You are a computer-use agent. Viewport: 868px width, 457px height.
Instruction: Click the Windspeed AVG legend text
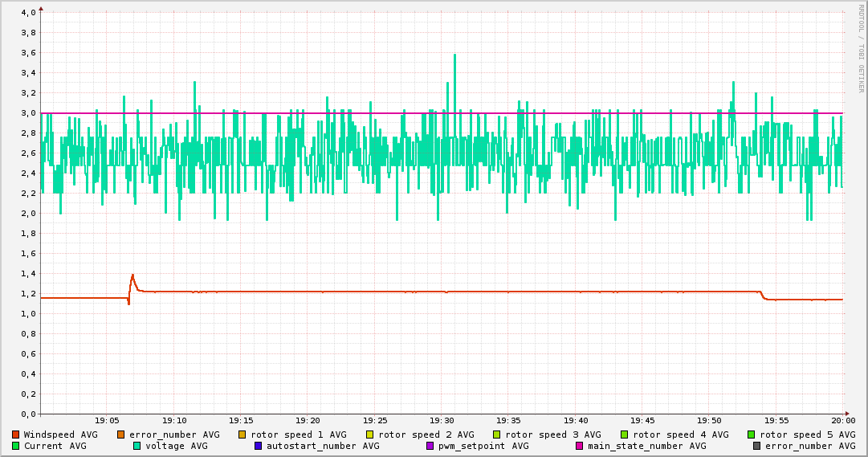pos(60,435)
